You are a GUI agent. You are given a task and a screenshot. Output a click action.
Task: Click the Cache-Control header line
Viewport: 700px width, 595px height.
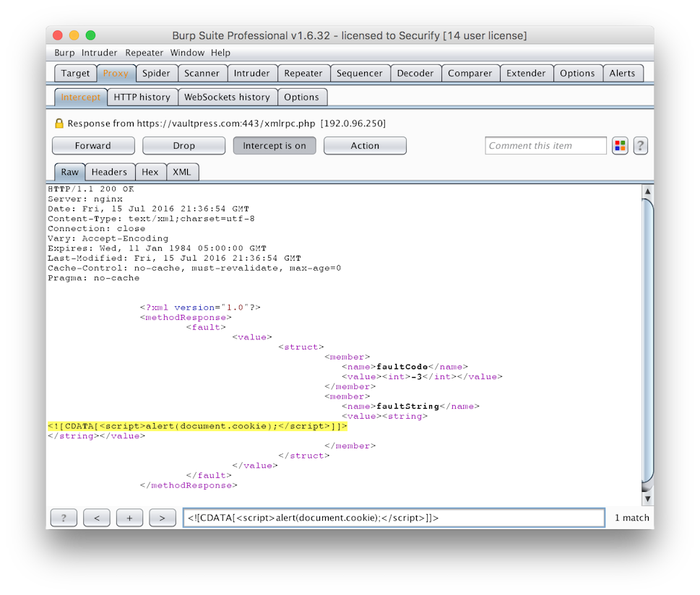coord(194,269)
